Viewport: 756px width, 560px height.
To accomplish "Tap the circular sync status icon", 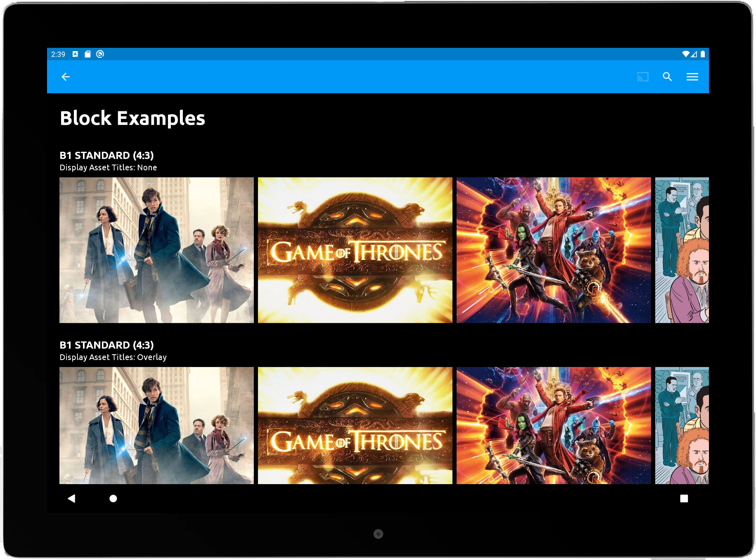I will 100,54.
